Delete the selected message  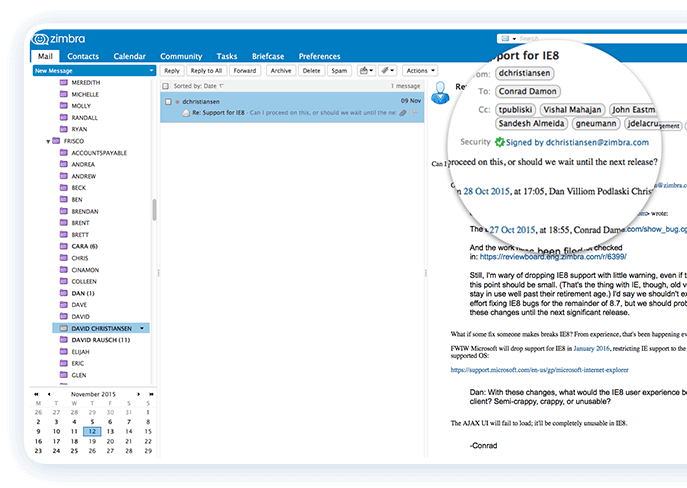tap(311, 71)
